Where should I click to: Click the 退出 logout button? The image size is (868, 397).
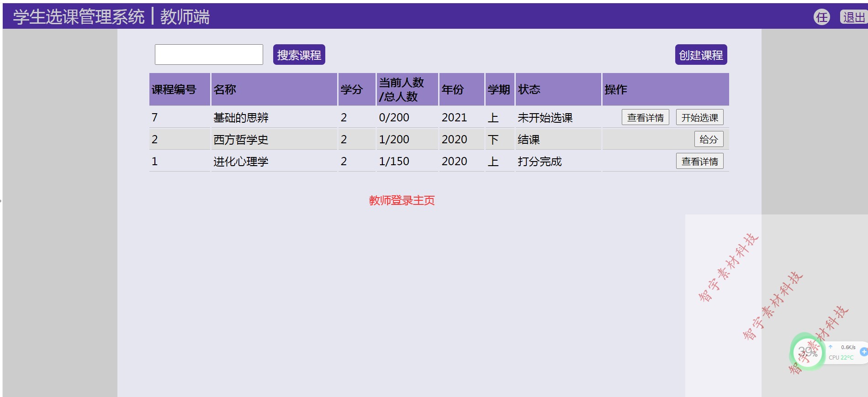(x=854, y=17)
